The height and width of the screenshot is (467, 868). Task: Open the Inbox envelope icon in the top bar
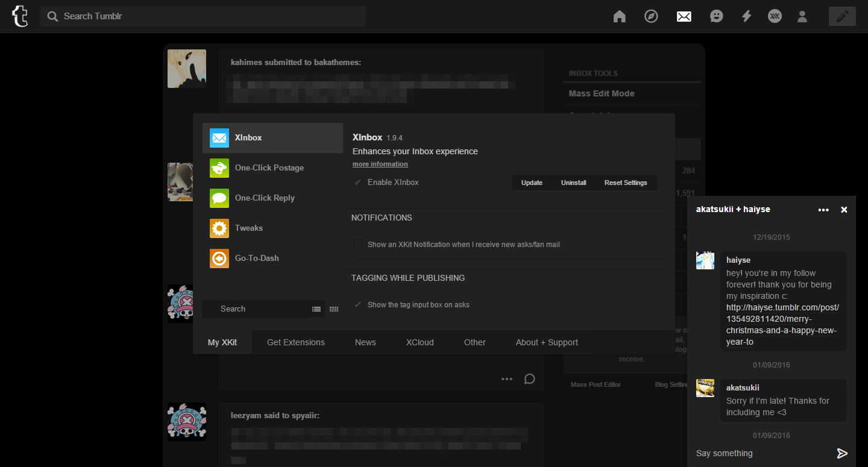click(x=684, y=16)
